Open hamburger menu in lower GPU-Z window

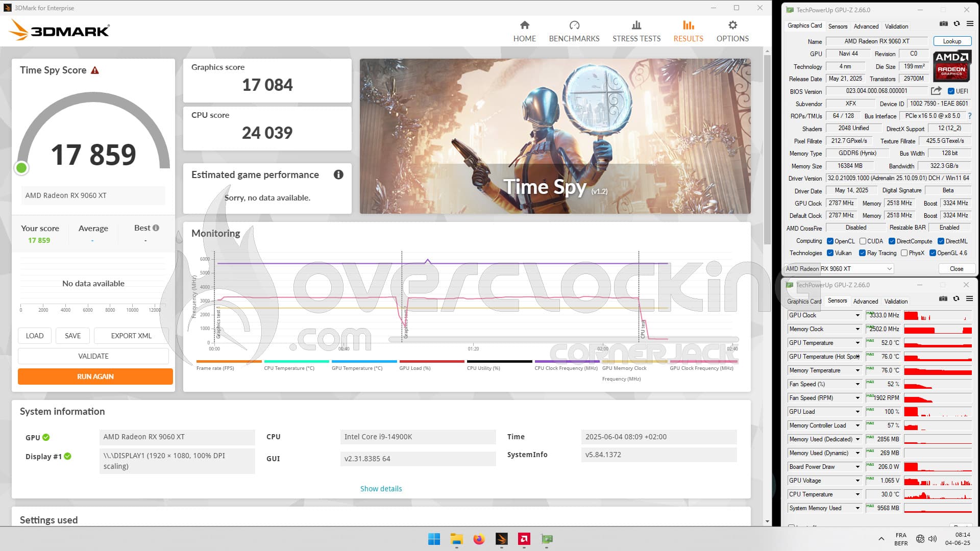pos(969,299)
